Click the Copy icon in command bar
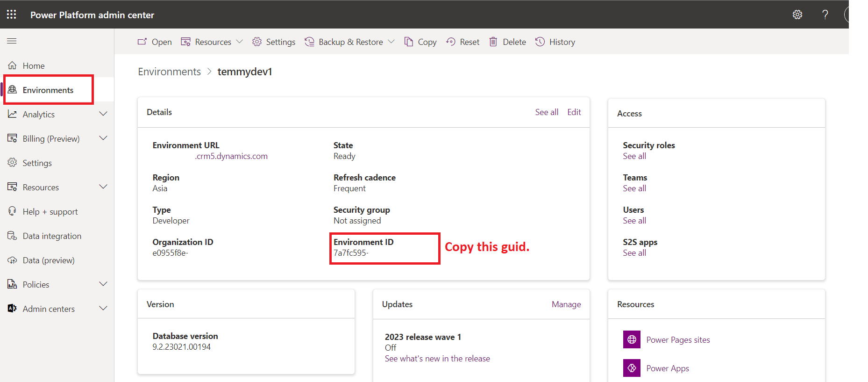 click(x=409, y=42)
